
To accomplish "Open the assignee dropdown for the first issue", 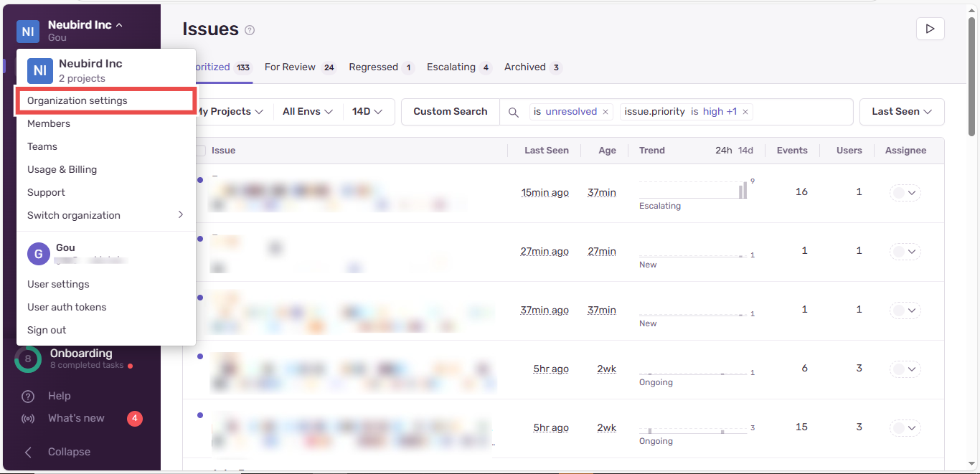I will tap(905, 192).
